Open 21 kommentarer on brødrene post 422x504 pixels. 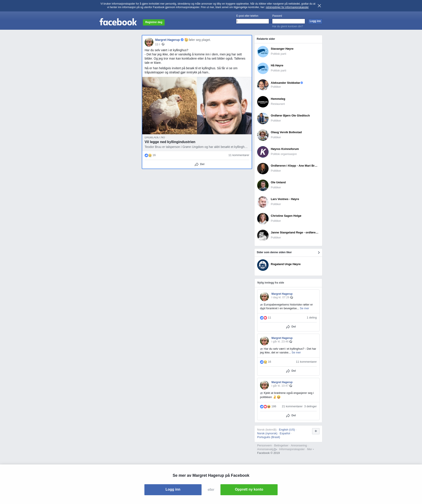tap(292, 407)
